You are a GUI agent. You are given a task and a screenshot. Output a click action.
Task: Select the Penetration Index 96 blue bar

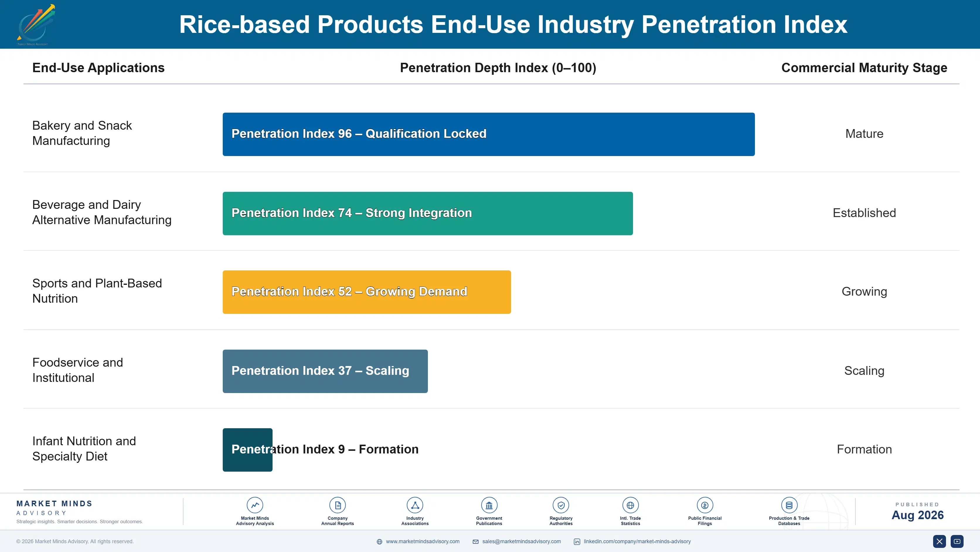click(489, 134)
